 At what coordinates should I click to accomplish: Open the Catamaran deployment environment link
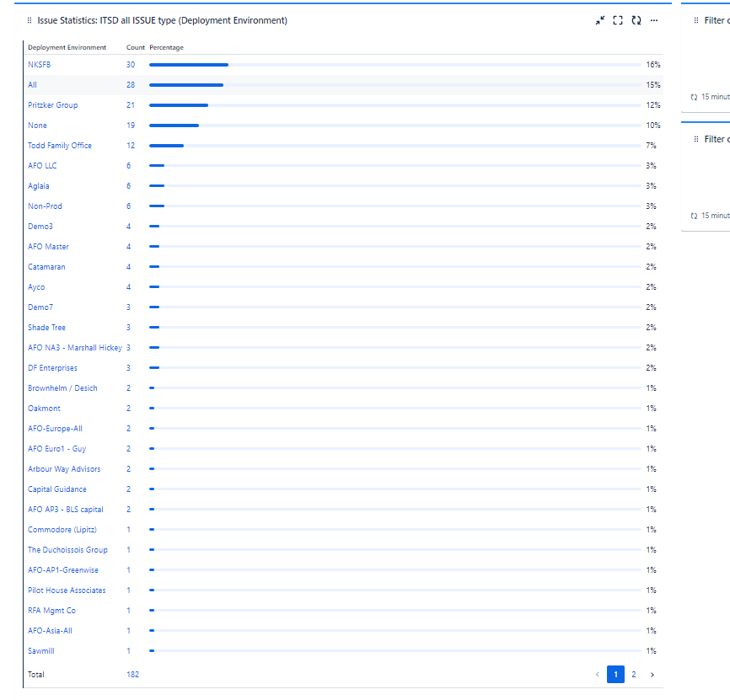coord(46,266)
